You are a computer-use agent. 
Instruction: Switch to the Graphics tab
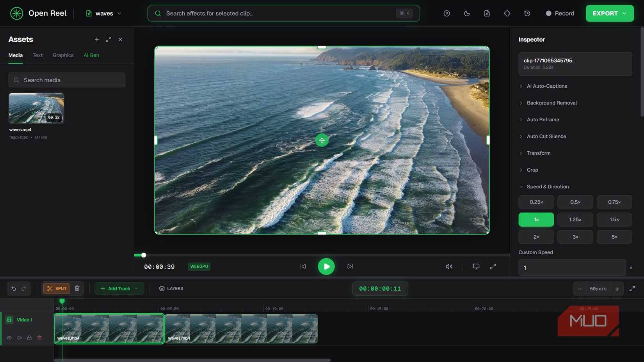pyautogui.click(x=63, y=55)
